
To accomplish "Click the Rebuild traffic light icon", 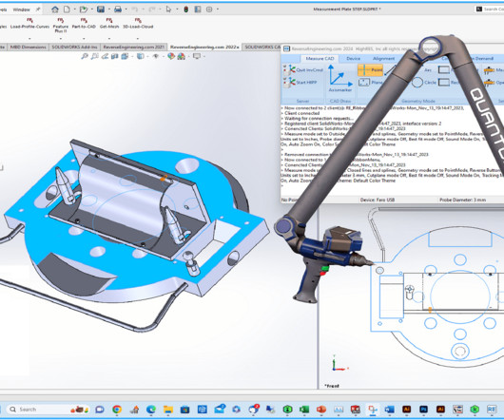I will [185, 10].
